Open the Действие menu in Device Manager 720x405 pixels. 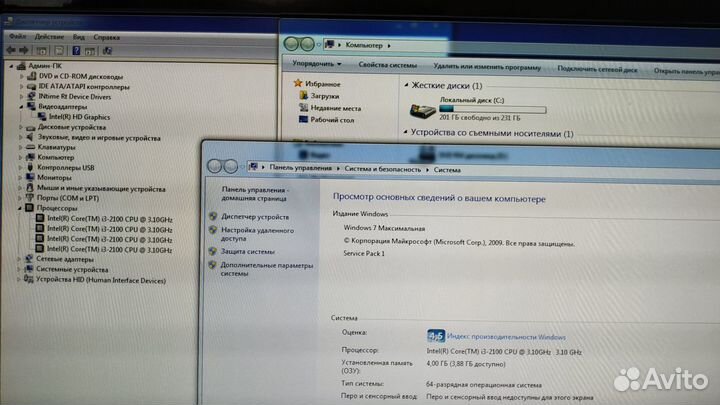click(49, 37)
